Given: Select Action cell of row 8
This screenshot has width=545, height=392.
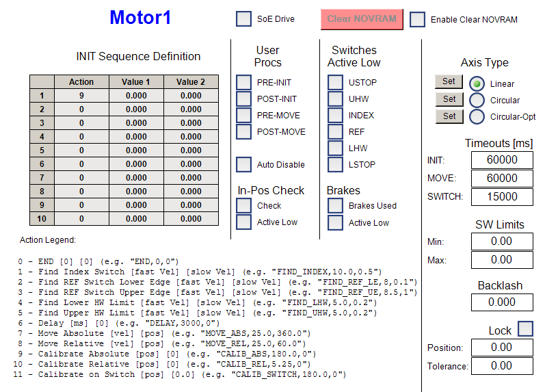Looking at the screenshot, I should pos(81,192).
